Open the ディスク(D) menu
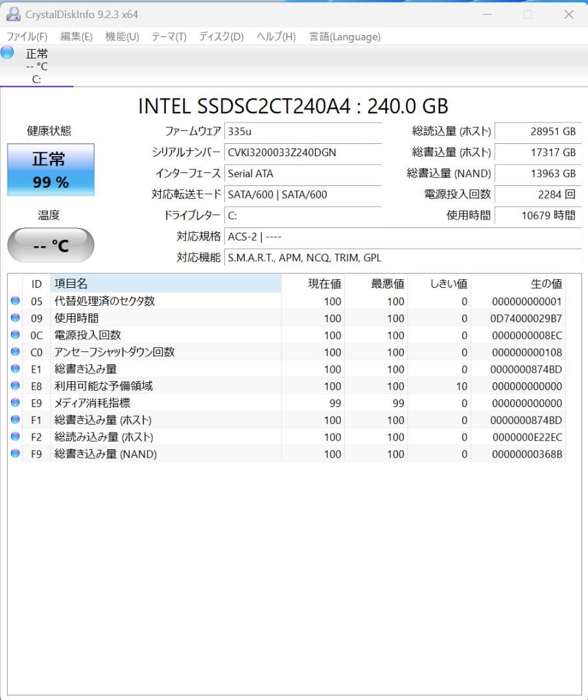Viewport: 588px width, 700px height. (219, 37)
